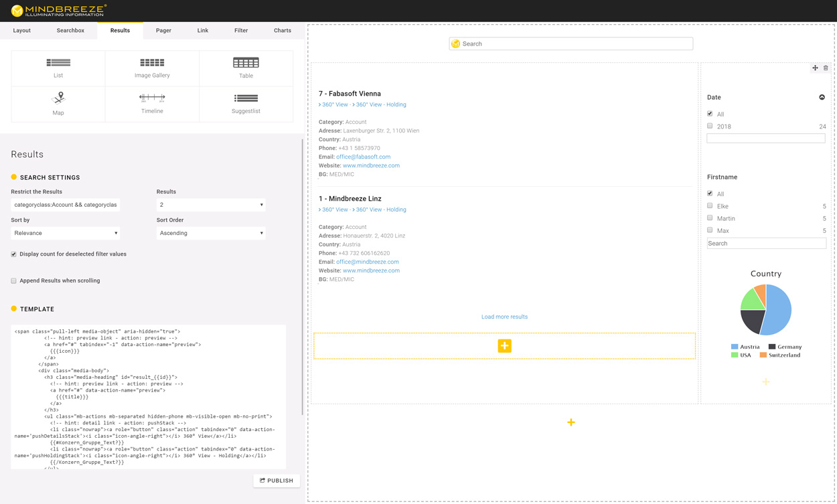837x504 pixels.
Task: Switch to the Layout tab
Action: pos(21,31)
